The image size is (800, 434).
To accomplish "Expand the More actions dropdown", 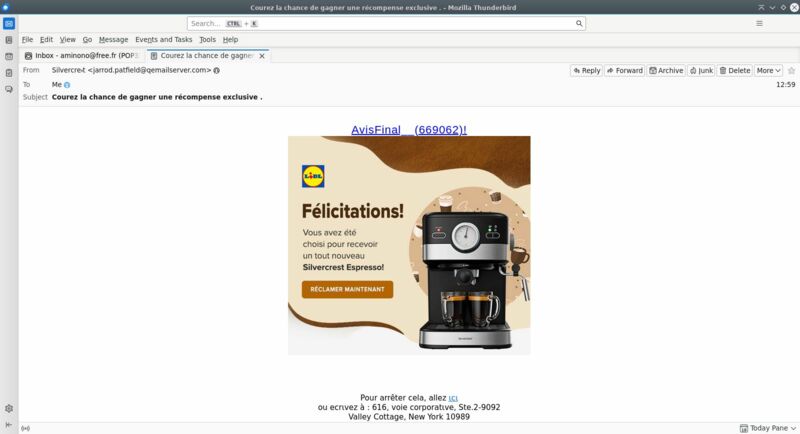I will (x=768, y=70).
